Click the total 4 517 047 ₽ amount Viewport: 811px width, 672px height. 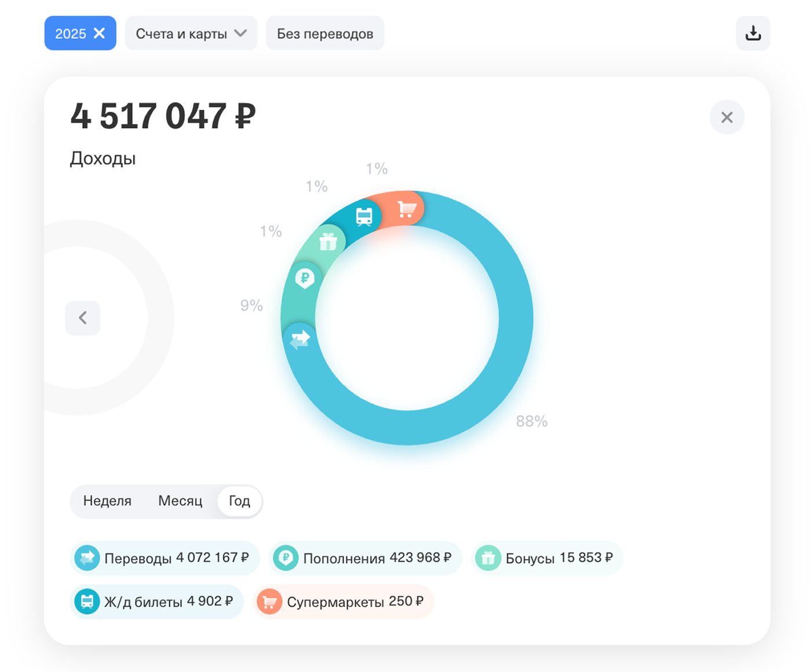(163, 116)
